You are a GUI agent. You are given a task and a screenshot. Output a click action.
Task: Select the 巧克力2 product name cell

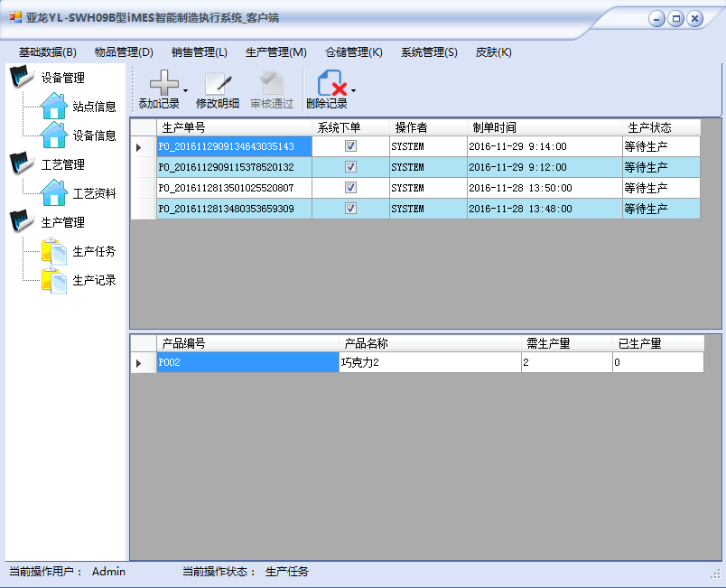(x=429, y=363)
